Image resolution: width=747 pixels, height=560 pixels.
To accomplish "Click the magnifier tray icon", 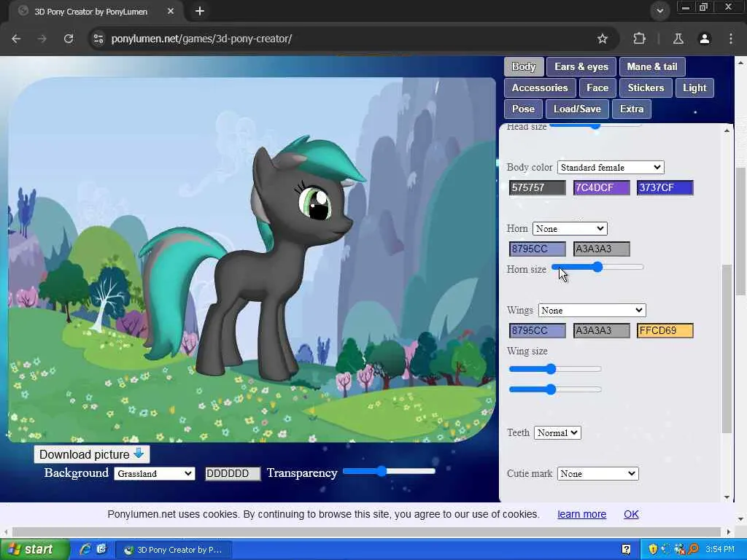I will coord(694,550).
